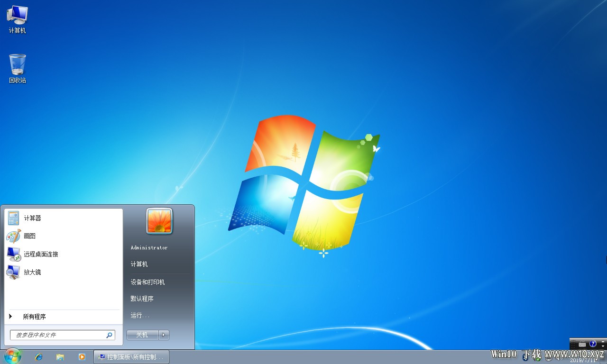The height and width of the screenshot is (364, 607).
Task: Open Windows Explorer folder taskbar icon
Action: (60, 357)
